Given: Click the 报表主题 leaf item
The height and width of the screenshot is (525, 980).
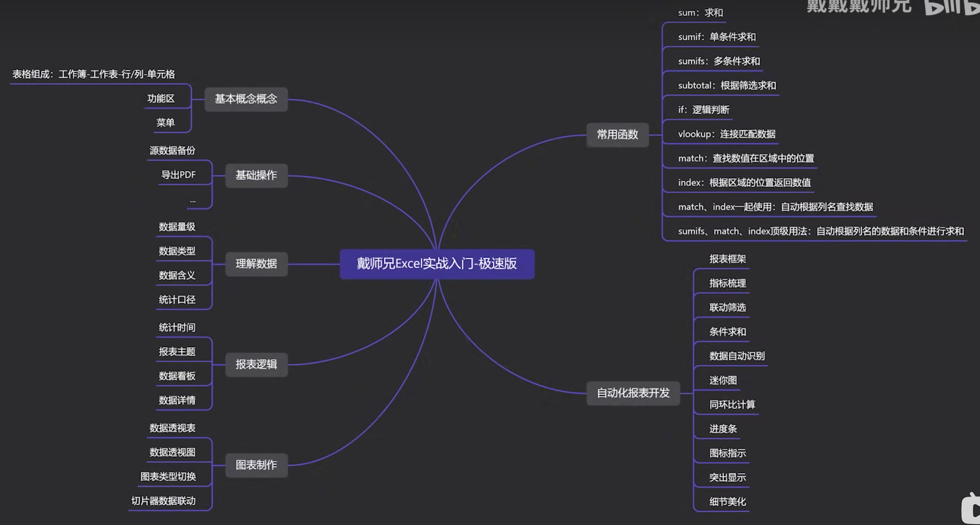Looking at the screenshot, I should [x=177, y=352].
